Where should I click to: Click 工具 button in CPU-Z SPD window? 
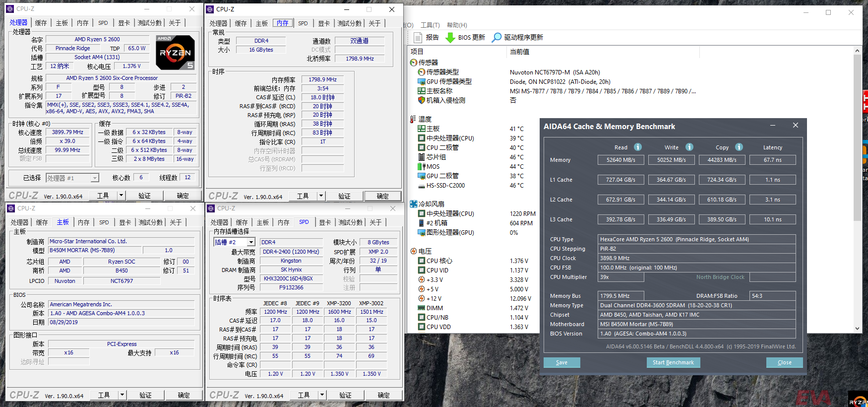(x=304, y=395)
